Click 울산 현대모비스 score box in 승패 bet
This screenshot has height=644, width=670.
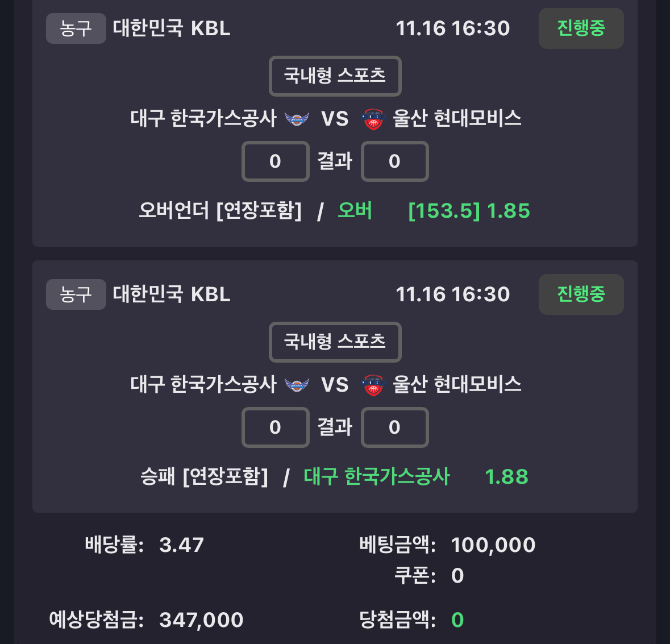point(394,427)
